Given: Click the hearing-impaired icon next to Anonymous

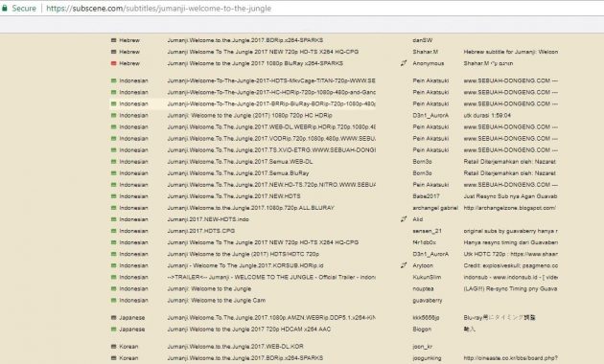Looking at the screenshot, I should [x=404, y=63].
